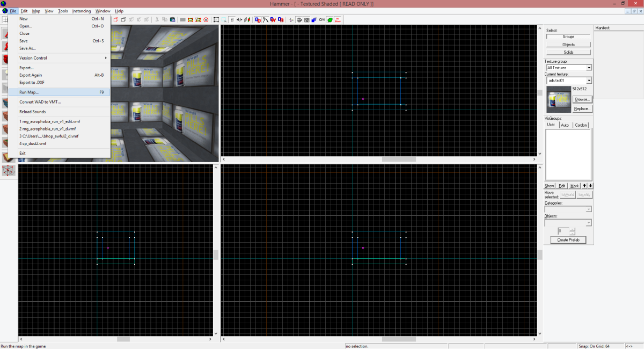Click the Cut scissors toolbar icon
Image resolution: width=644 pixels, height=349 pixels.
pyautogui.click(x=157, y=20)
